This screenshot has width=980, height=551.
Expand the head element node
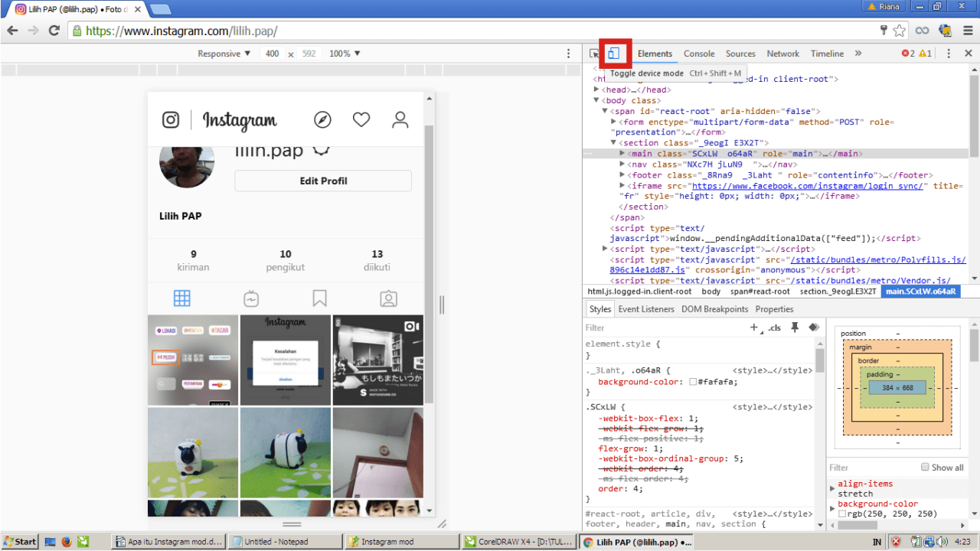596,90
